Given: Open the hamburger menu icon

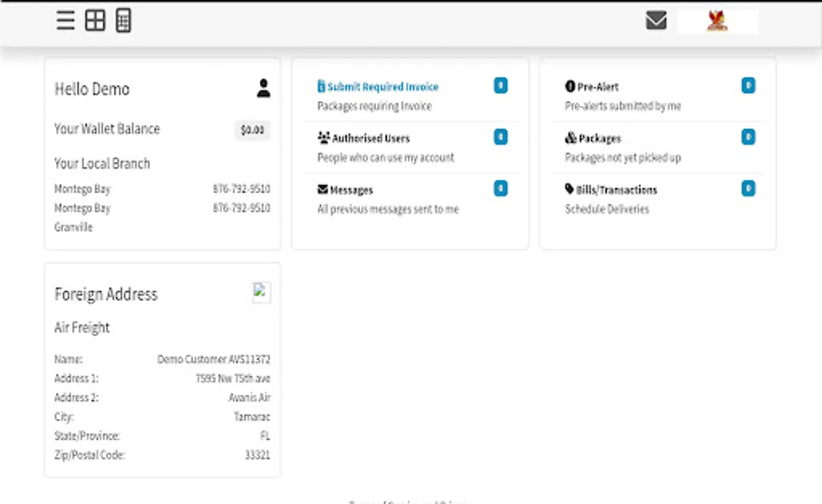Looking at the screenshot, I should point(66,21).
